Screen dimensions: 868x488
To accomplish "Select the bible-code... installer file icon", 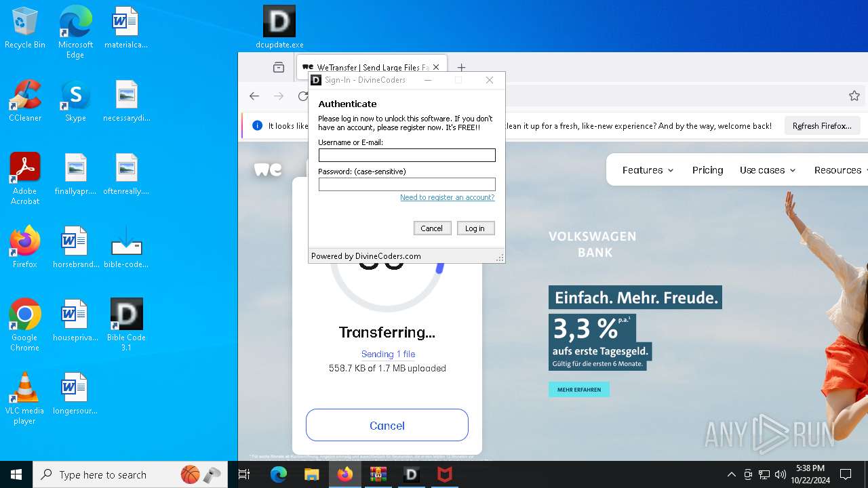I will coord(126,248).
